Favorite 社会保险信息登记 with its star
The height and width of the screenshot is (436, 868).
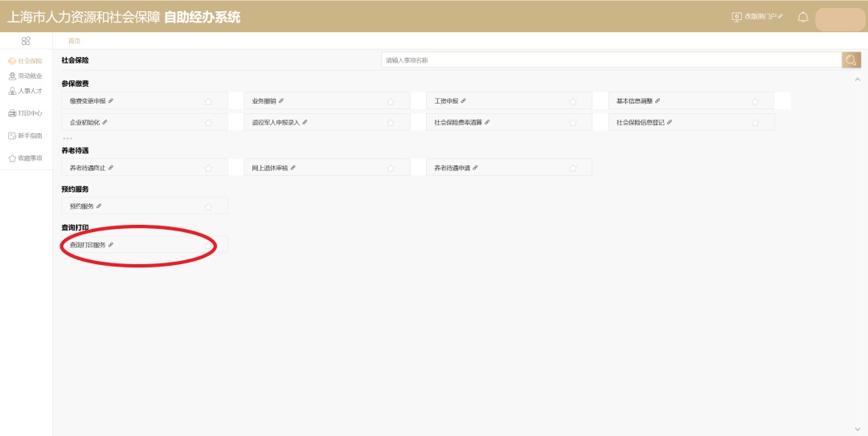pyautogui.click(x=755, y=123)
